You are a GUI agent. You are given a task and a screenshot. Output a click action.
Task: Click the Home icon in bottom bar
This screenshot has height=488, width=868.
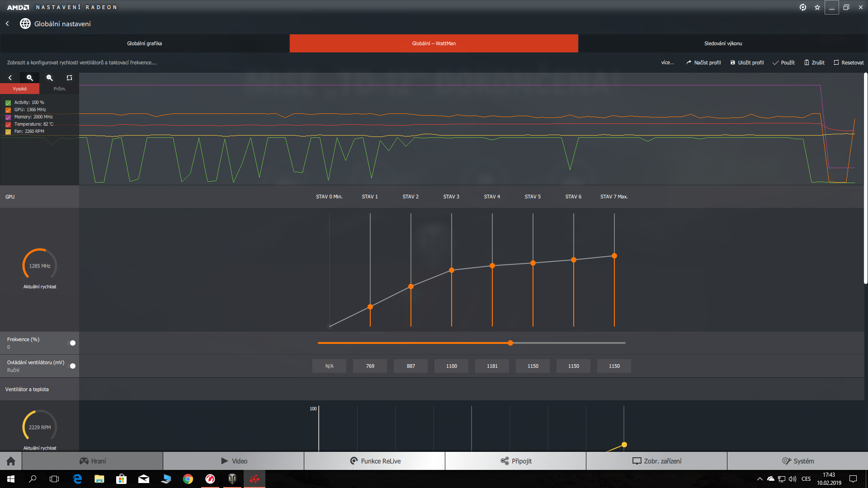(x=11, y=461)
